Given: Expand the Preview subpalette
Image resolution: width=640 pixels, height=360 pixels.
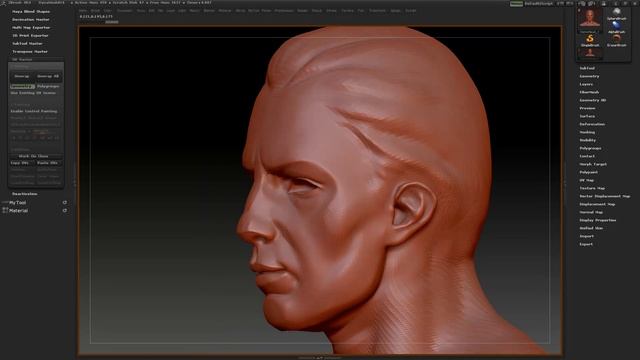Looking at the screenshot, I should (587, 108).
